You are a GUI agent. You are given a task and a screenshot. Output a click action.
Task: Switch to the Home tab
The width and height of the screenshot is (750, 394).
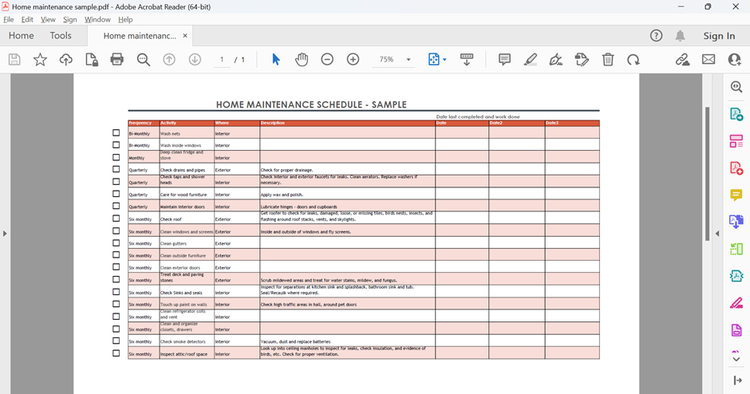point(21,36)
